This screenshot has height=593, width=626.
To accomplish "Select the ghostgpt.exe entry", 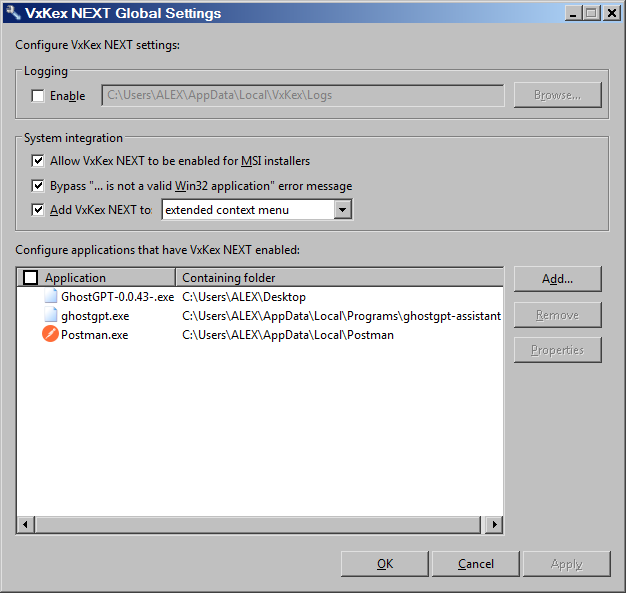I will pyautogui.click(x=95, y=316).
